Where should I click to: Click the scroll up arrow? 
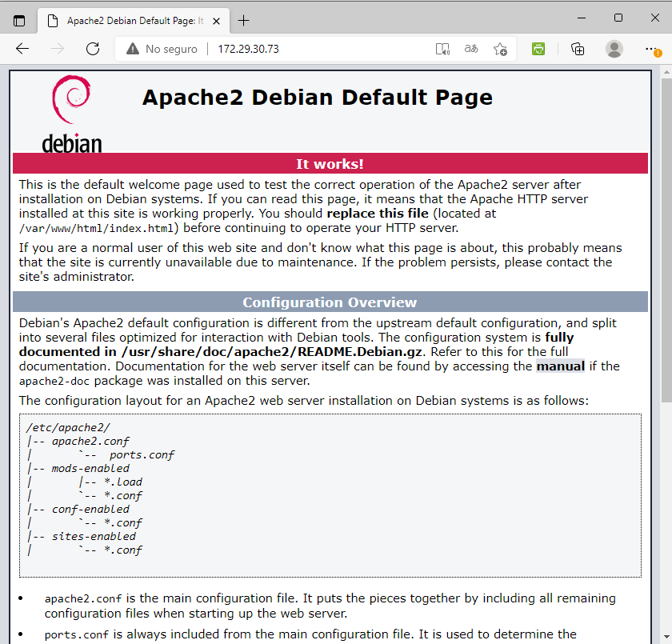click(666, 72)
